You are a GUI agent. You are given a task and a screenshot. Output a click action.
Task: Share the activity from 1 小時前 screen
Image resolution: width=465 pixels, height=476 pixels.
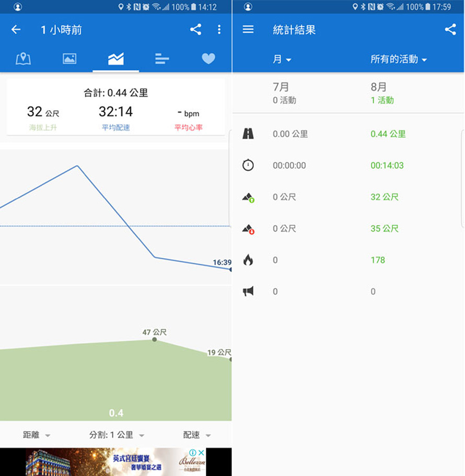195,29
